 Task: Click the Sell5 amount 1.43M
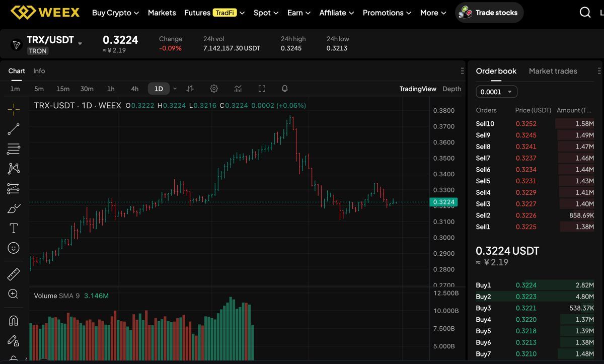click(585, 181)
